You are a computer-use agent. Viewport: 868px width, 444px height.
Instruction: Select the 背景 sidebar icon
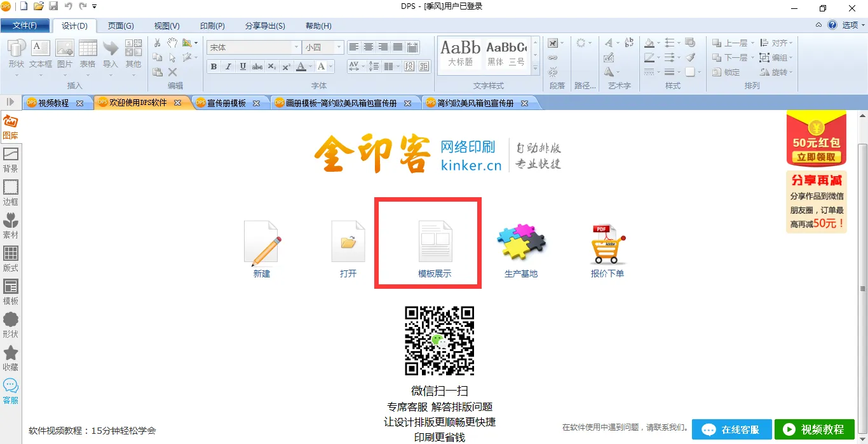(10, 159)
